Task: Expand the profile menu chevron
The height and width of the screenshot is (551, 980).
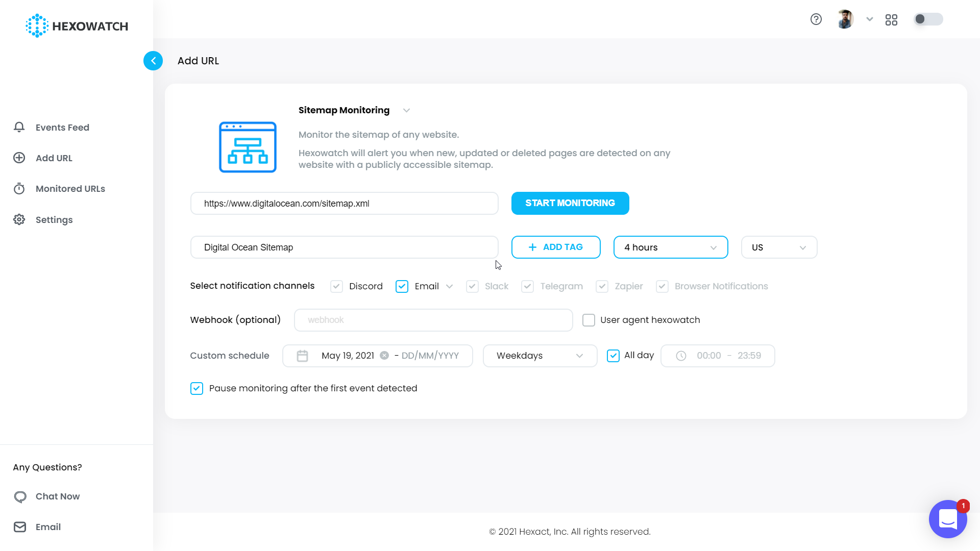Action: pos(870,19)
